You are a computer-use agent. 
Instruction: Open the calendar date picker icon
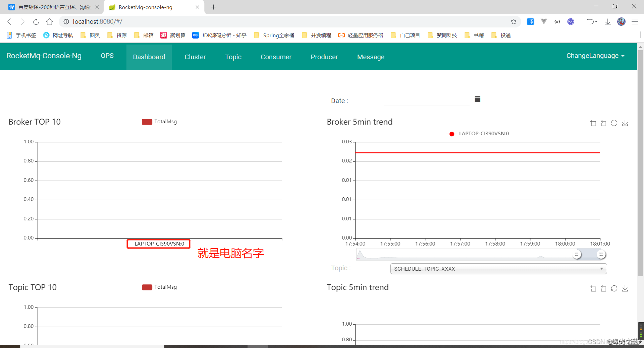point(478,99)
